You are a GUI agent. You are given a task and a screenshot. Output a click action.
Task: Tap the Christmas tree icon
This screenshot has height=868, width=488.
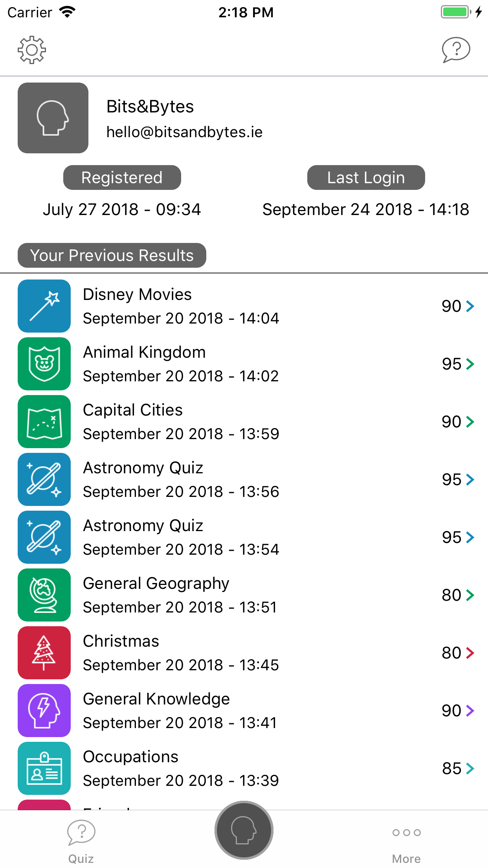[44, 653]
